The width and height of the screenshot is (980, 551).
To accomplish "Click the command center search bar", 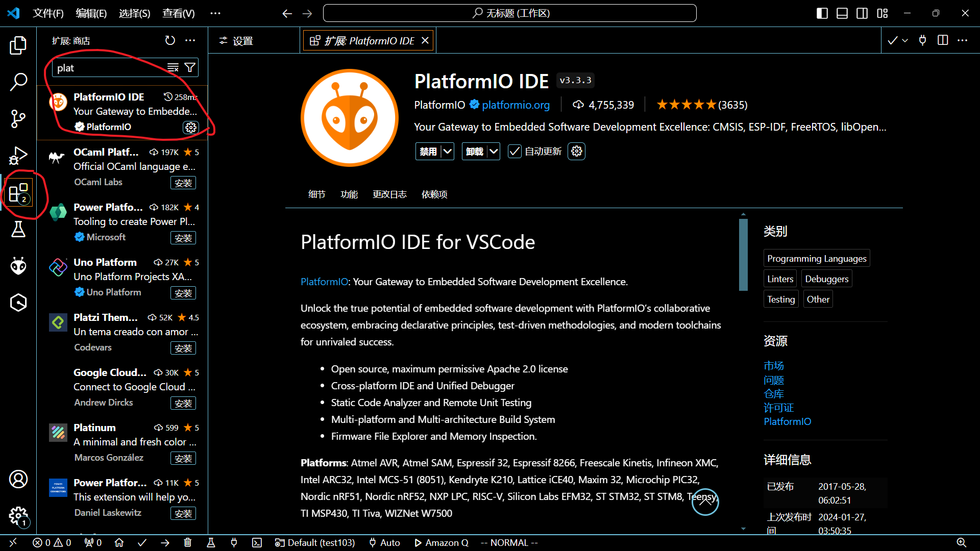I will pyautogui.click(x=509, y=13).
